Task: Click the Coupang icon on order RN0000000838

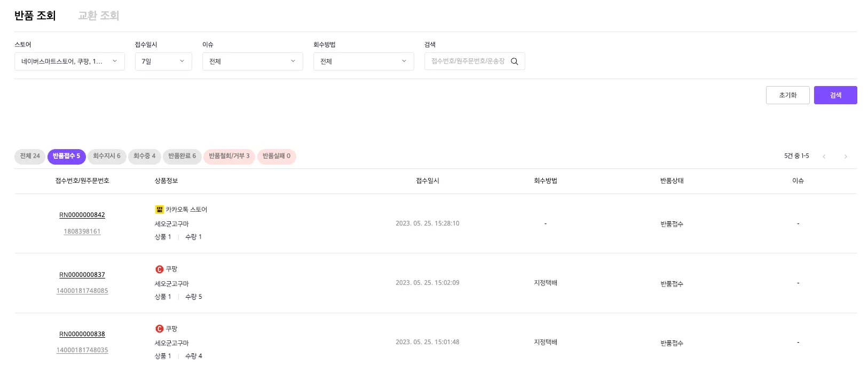Action: pos(159,329)
